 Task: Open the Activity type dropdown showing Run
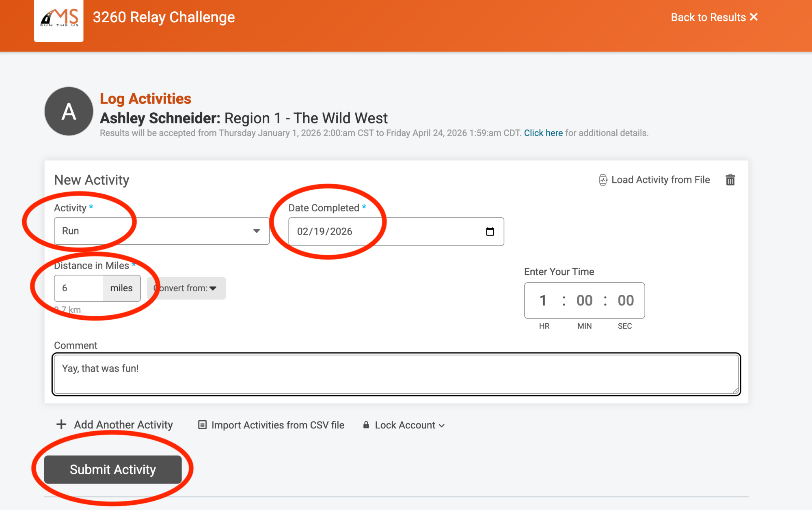162,231
